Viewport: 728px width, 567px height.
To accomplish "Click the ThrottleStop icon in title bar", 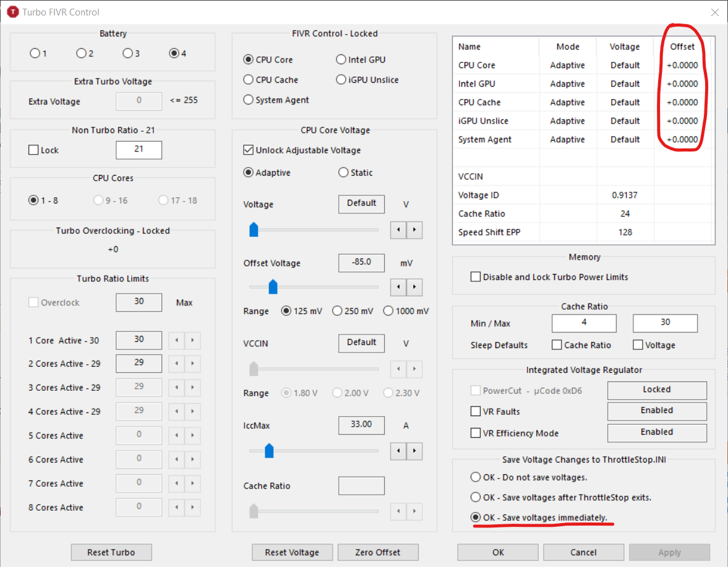I will tap(12, 12).
